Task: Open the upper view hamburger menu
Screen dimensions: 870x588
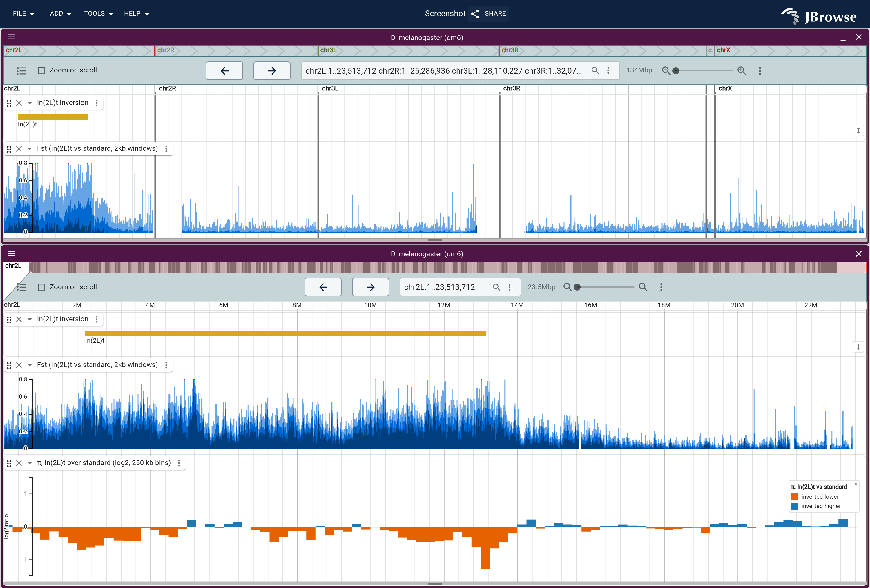Action: (11, 37)
